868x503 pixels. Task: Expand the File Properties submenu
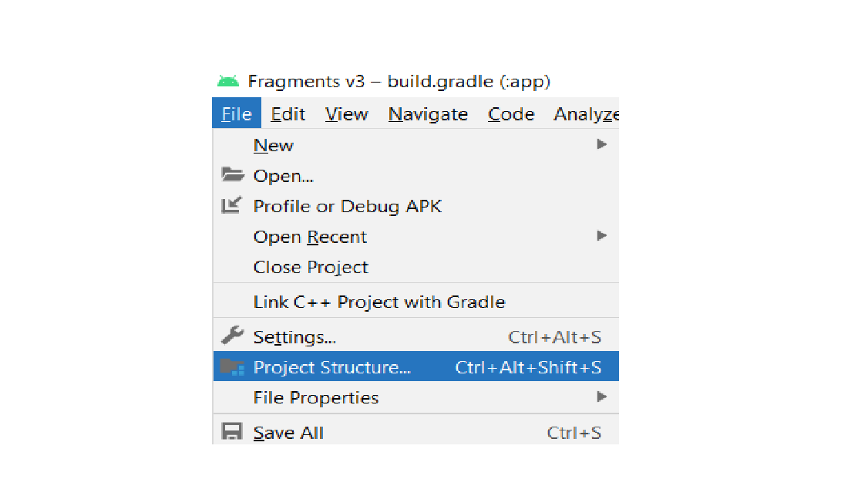pyautogui.click(x=601, y=397)
